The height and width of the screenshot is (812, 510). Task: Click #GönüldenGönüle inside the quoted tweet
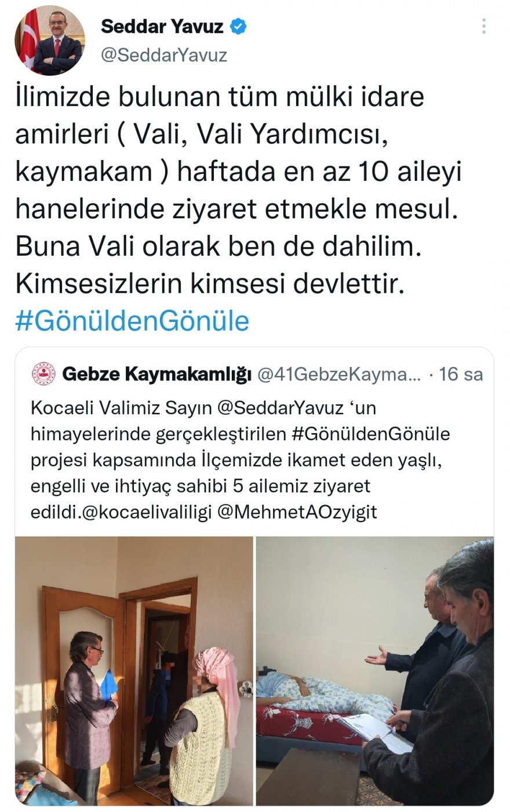tap(368, 434)
